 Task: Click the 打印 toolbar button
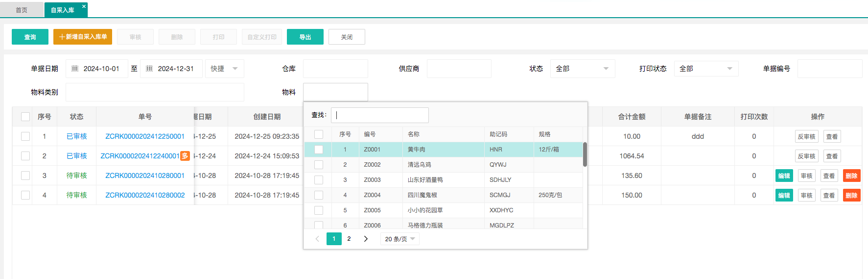(x=218, y=37)
